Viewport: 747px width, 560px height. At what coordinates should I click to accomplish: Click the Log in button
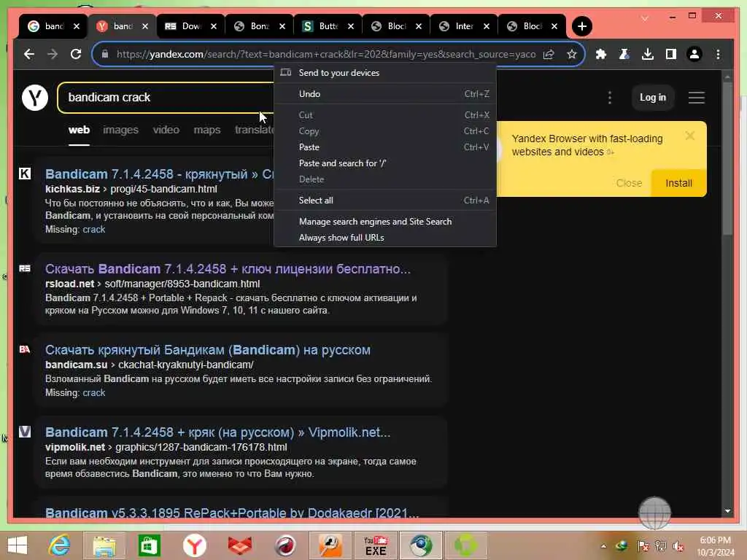pos(653,98)
